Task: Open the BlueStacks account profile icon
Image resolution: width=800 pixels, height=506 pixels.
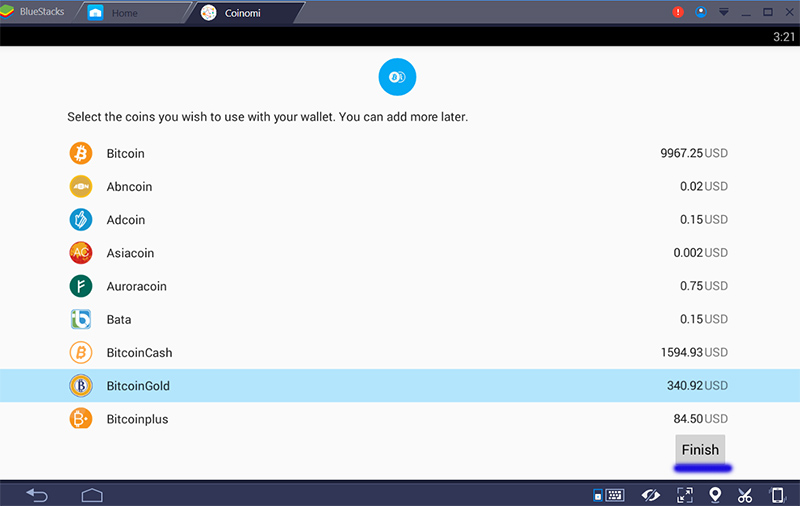Action: pos(701,12)
